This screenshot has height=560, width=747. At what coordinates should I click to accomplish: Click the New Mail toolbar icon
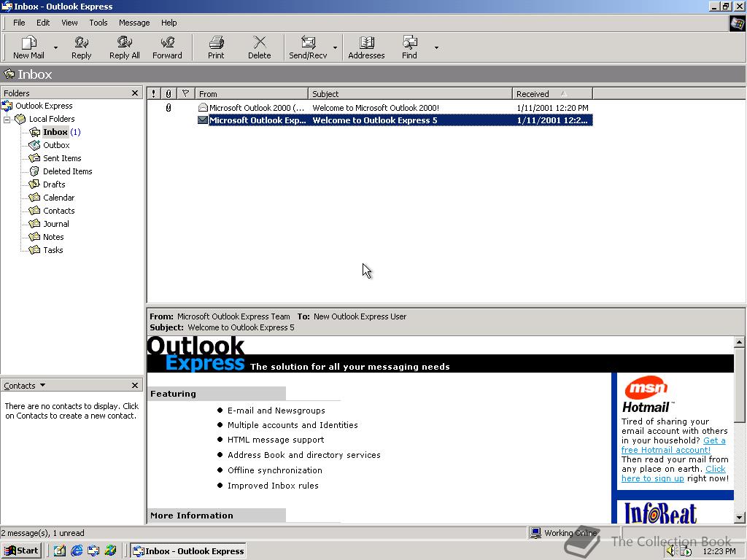[28, 47]
